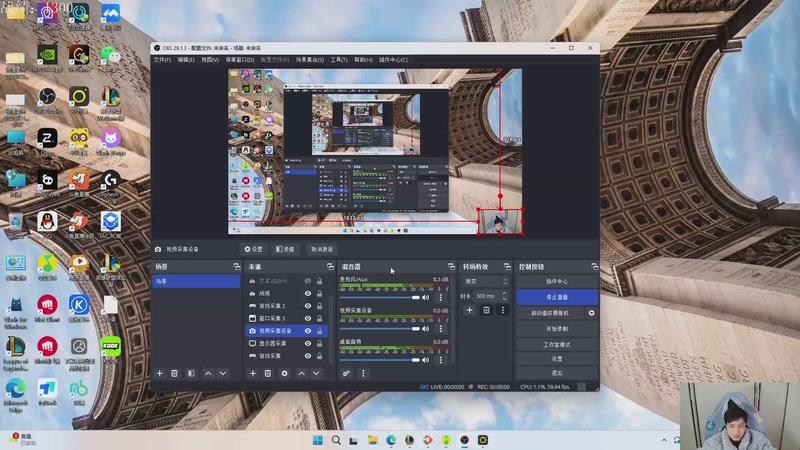Open the KOOK desktop shortcut
The height and width of the screenshot is (450, 800).
pos(110,349)
